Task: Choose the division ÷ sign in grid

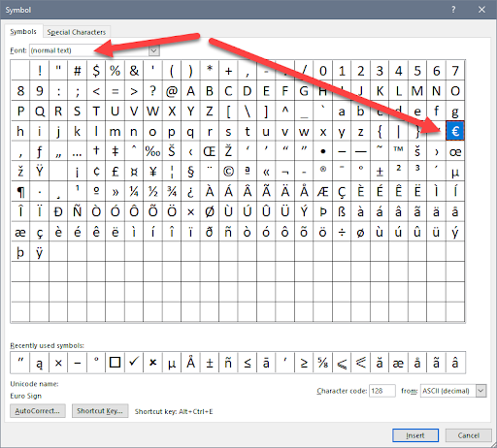Action: [x=342, y=232]
